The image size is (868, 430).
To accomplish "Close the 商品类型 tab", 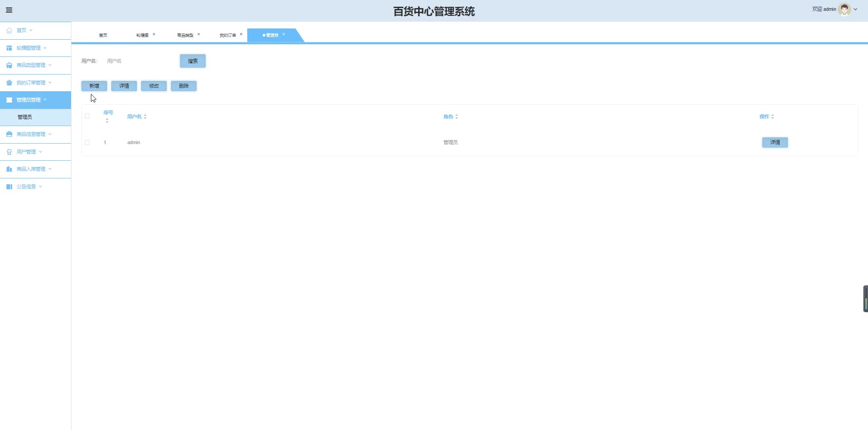I will (x=198, y=34).
